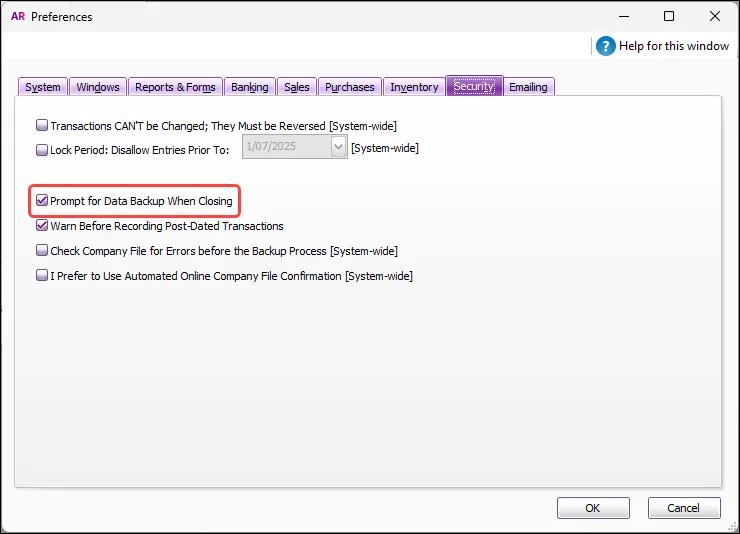The image size is (740, 534).
Task: Select the Banking tab
Action: pyautogui.click(x=250, y=87)
